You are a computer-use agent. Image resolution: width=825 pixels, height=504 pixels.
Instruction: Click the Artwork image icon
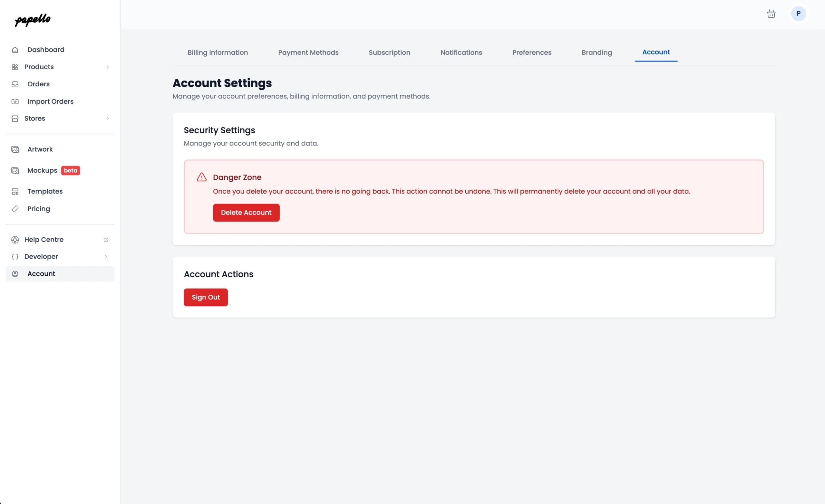15,149
